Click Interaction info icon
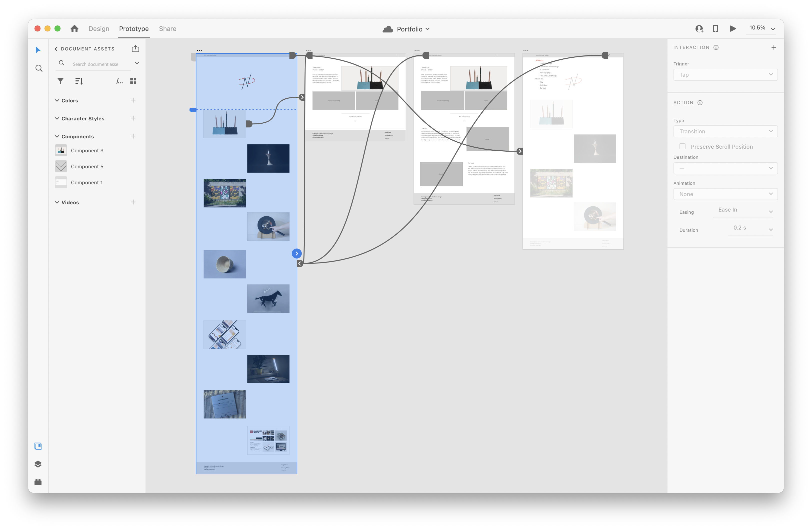Screen dimensions: 812x530 (x=716, y=47)
